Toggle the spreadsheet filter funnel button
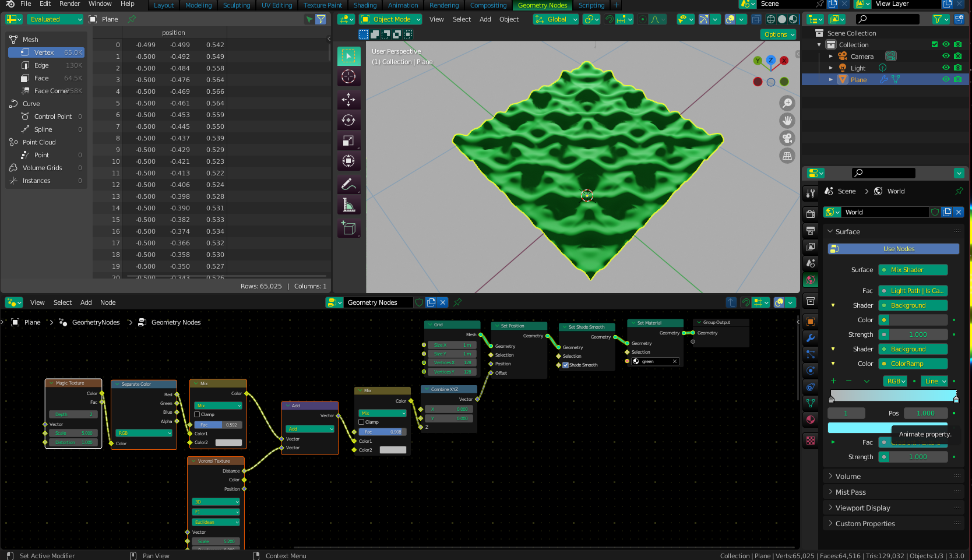972x560 pixels. coord(321,19)
